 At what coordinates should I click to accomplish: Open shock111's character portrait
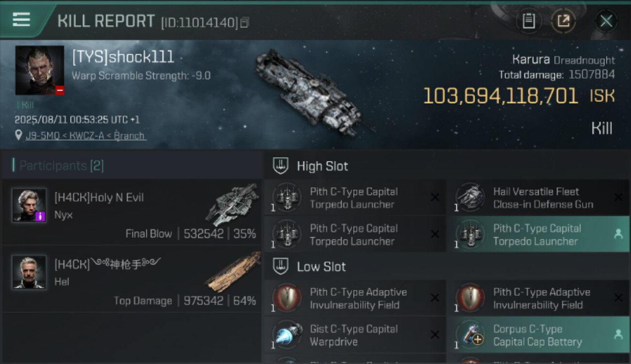pyautogui.click(x=39, y=70)
